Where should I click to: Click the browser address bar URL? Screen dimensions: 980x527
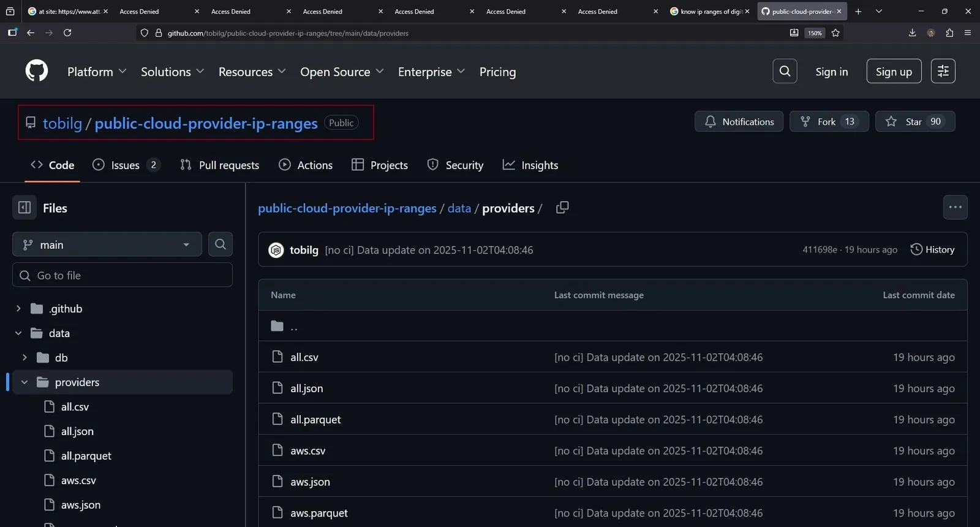tap(288, 33)
